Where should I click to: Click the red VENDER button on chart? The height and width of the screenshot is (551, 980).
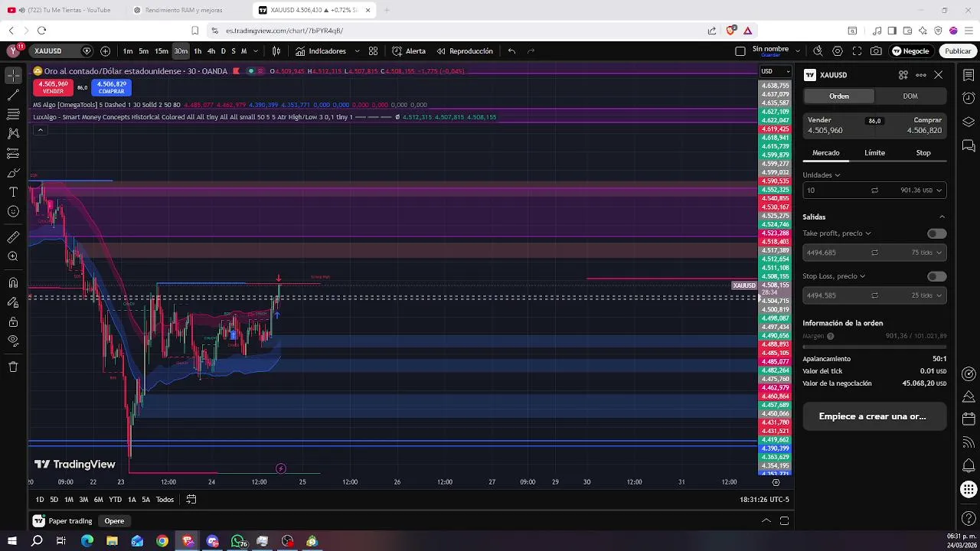[x=53, y=87]
